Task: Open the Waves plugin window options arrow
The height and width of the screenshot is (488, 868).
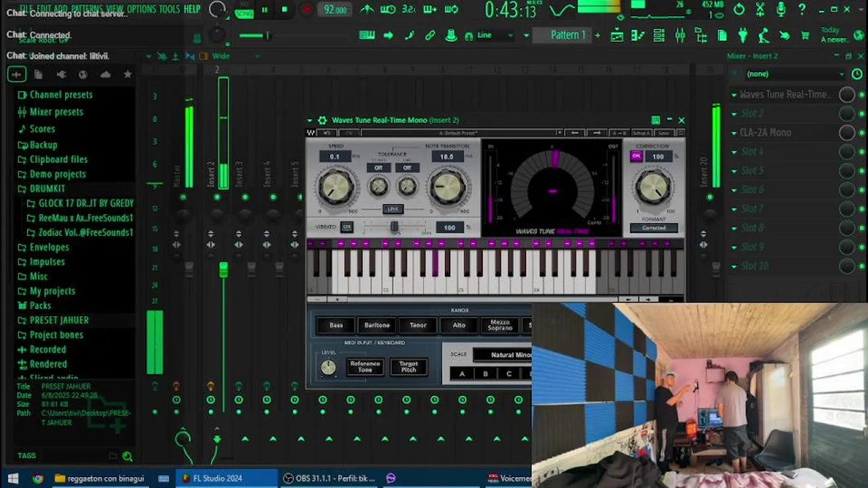Action: point(310,121)
